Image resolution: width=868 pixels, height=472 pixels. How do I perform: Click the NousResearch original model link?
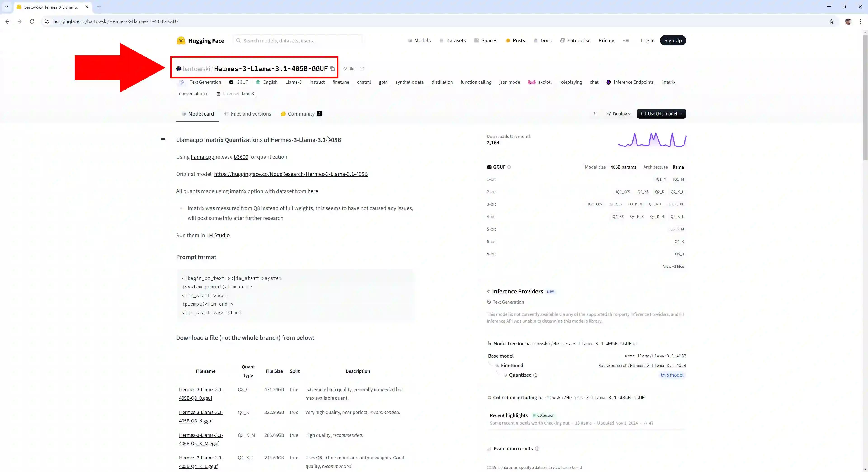[x=290, y=174]
